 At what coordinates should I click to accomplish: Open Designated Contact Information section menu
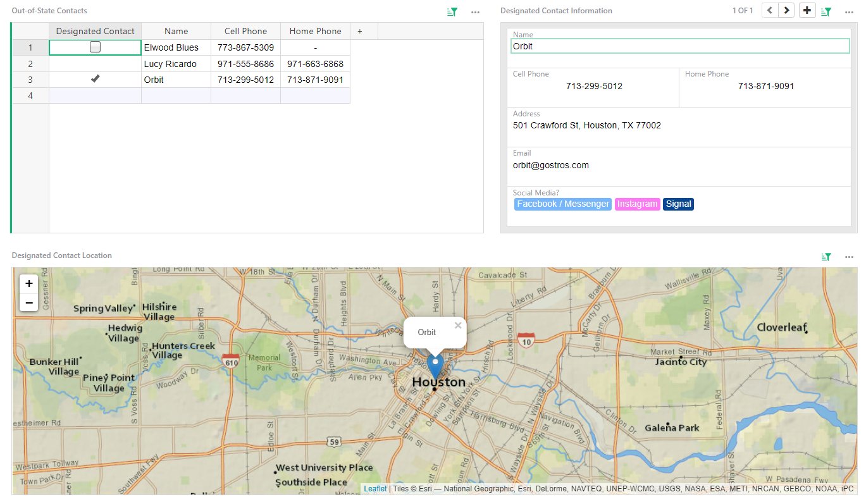pos(849,11)
